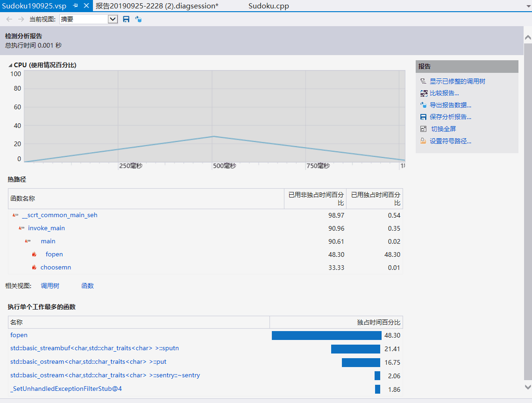Click the forward navigation arrow
Screen dimensions: 532x403
pyautogui.click(x=21, y=19)
